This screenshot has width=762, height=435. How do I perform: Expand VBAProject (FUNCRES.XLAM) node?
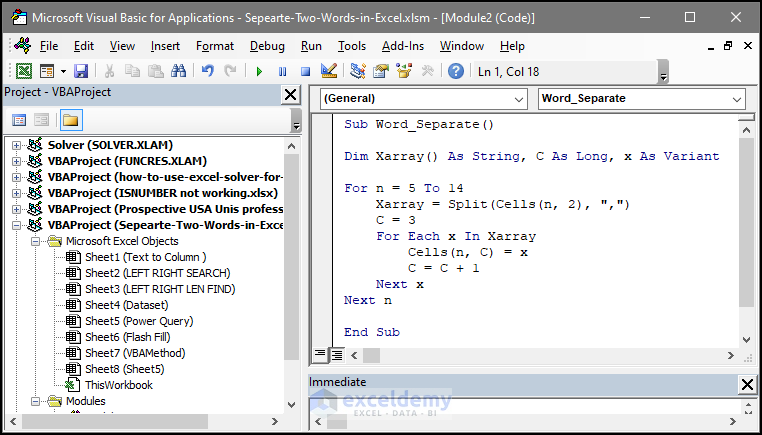click(x=17, y=161)
